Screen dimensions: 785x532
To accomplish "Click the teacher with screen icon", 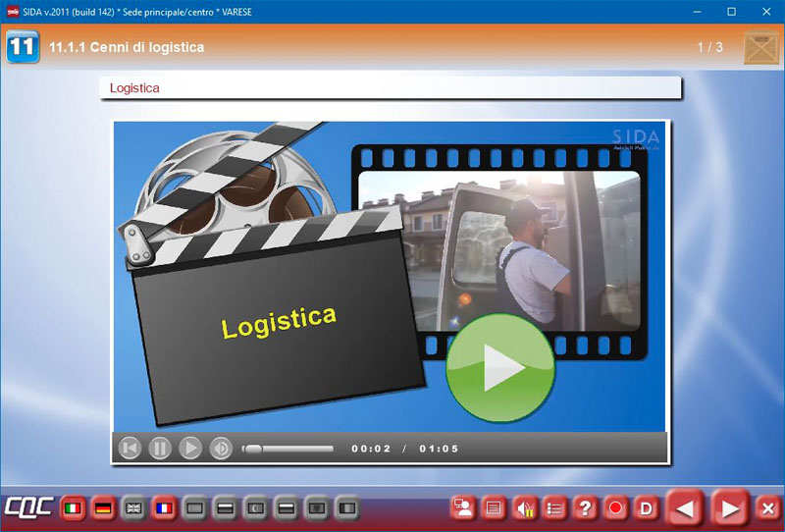I will [x=463, y=508].
